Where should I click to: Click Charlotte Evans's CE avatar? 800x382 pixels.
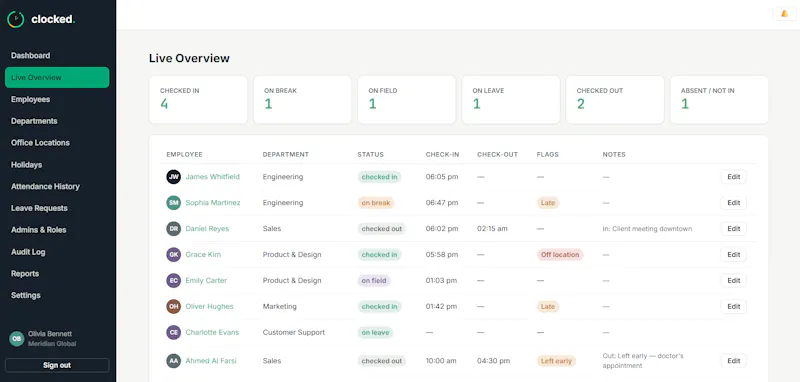coord(173,333)
